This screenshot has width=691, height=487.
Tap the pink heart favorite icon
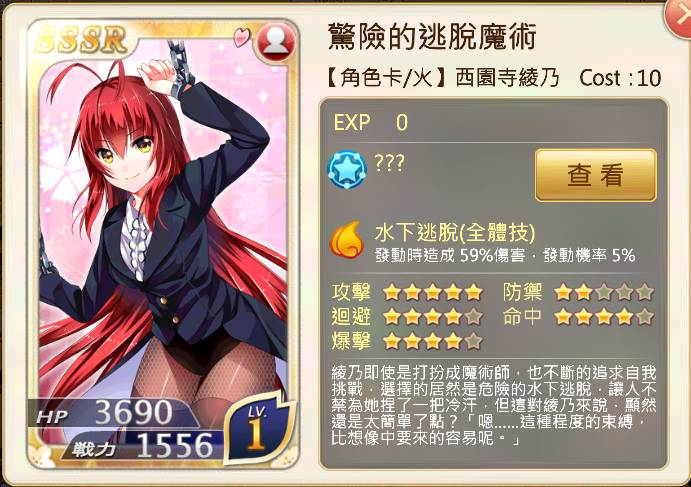[x=241, y=37]
